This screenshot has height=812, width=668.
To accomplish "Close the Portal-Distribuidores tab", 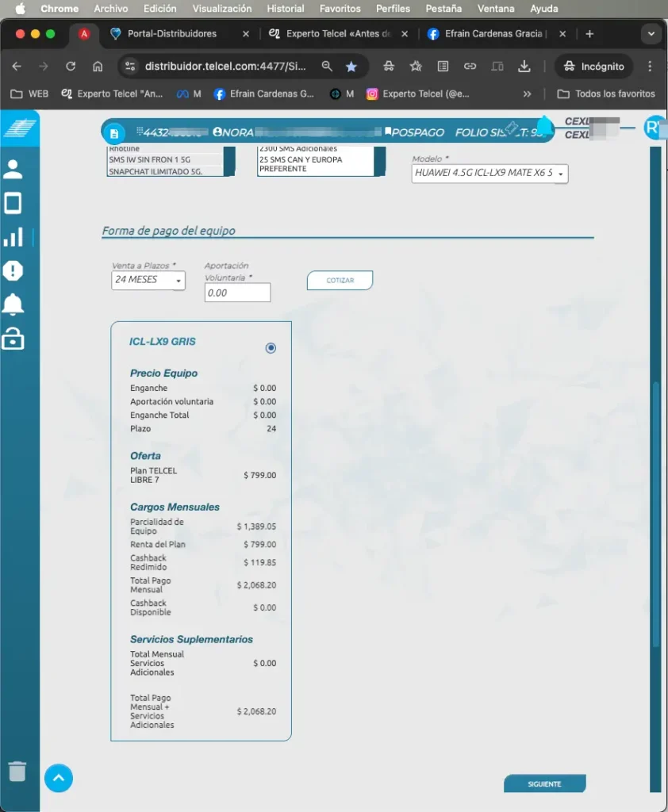I will click(246, 33).
